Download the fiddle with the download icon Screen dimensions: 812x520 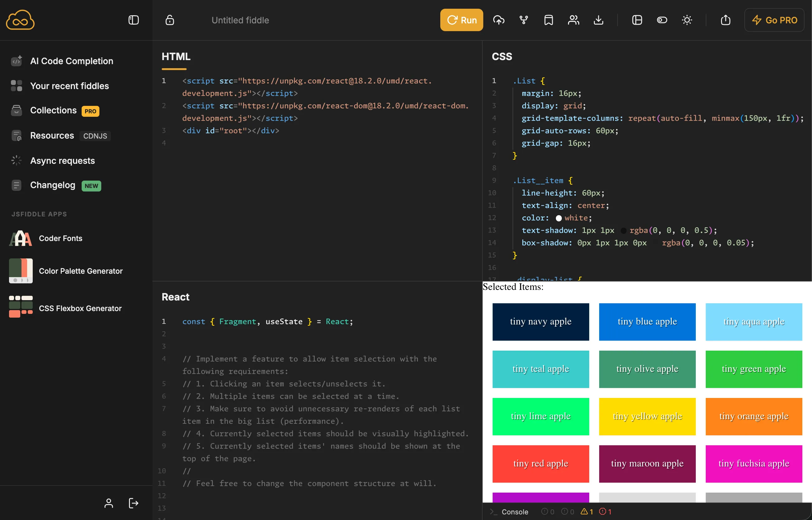[599, 20]
